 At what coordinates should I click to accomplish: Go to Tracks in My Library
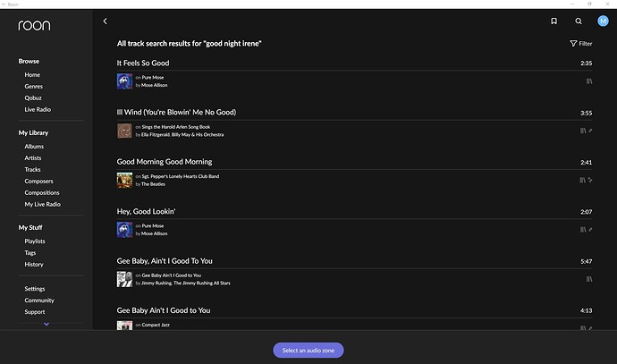point(32,170)
